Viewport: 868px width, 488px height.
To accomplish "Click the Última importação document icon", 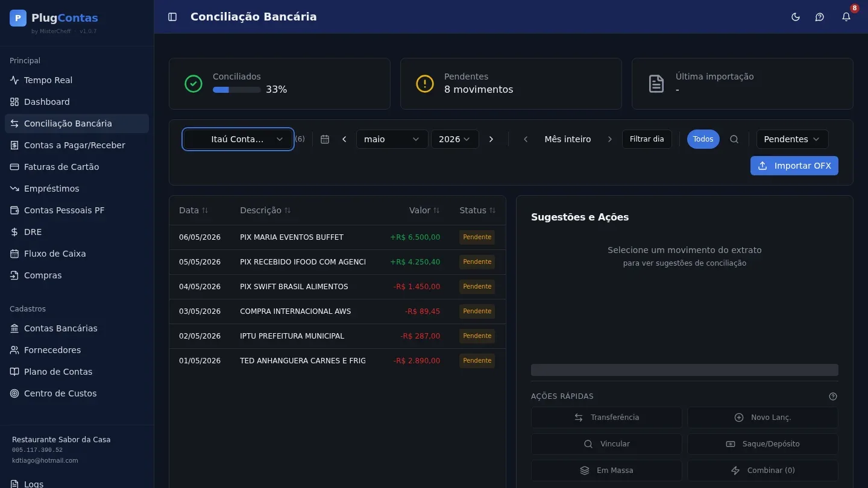I will [656, 84].
